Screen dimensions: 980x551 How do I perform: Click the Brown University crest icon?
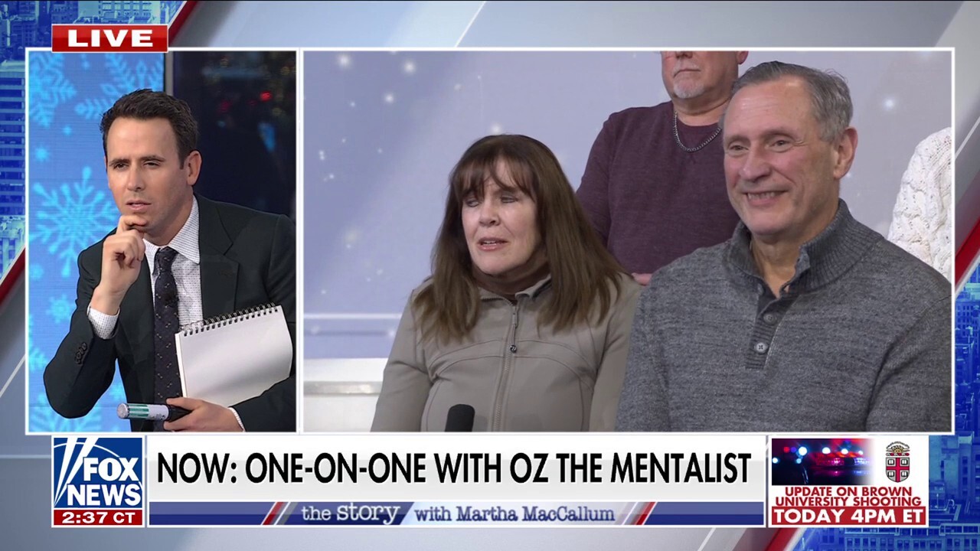(897, 461)
